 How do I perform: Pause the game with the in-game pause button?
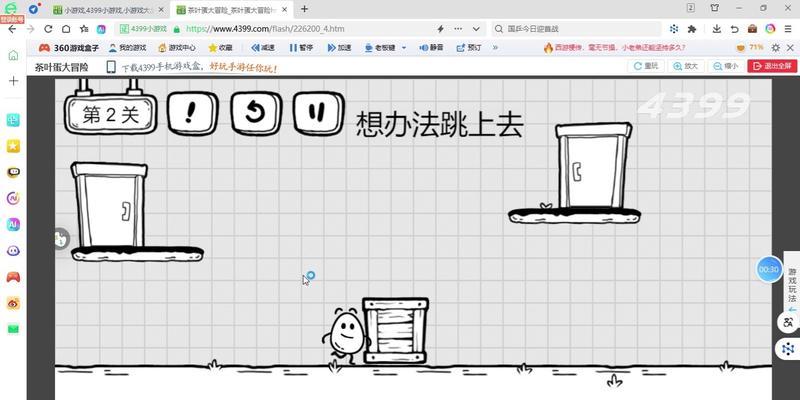[x=318, y=112]
